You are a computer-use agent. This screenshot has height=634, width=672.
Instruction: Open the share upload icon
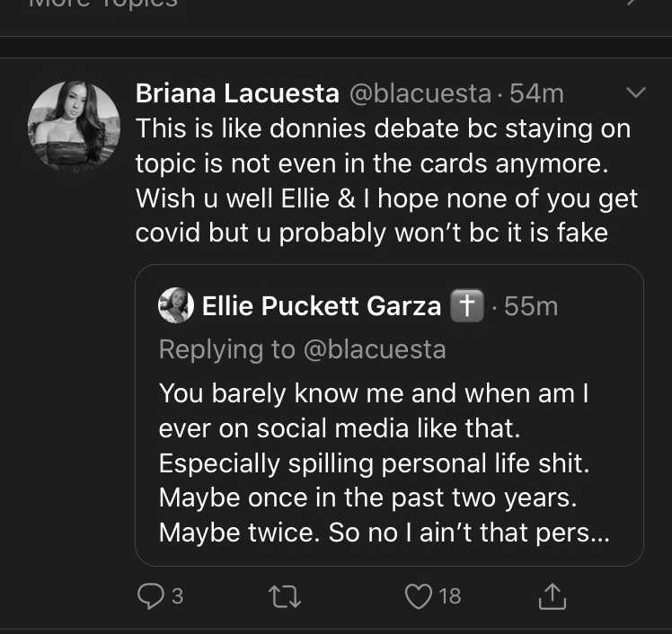click(x=552, y=596)
